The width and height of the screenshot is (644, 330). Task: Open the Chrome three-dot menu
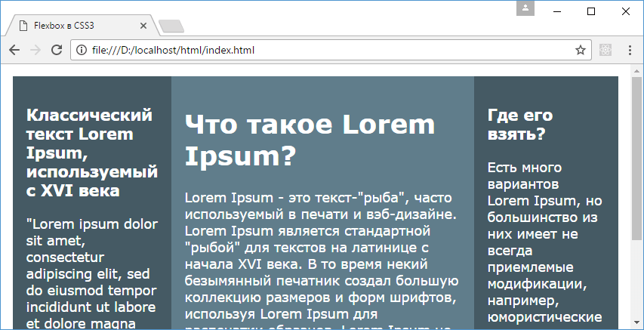[629, 51]
